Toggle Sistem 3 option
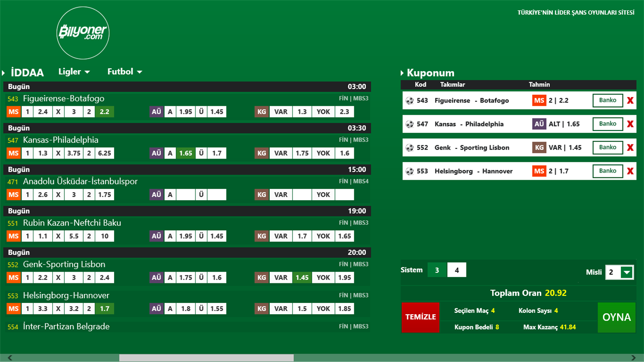 [437, 270]
